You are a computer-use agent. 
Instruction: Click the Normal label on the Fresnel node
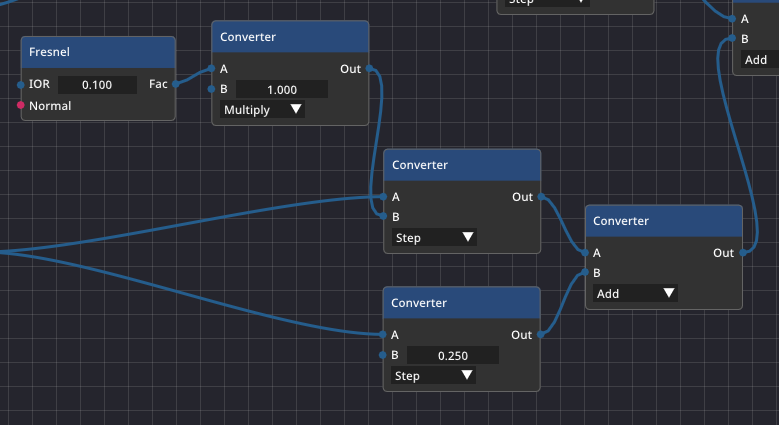(50, 105)
